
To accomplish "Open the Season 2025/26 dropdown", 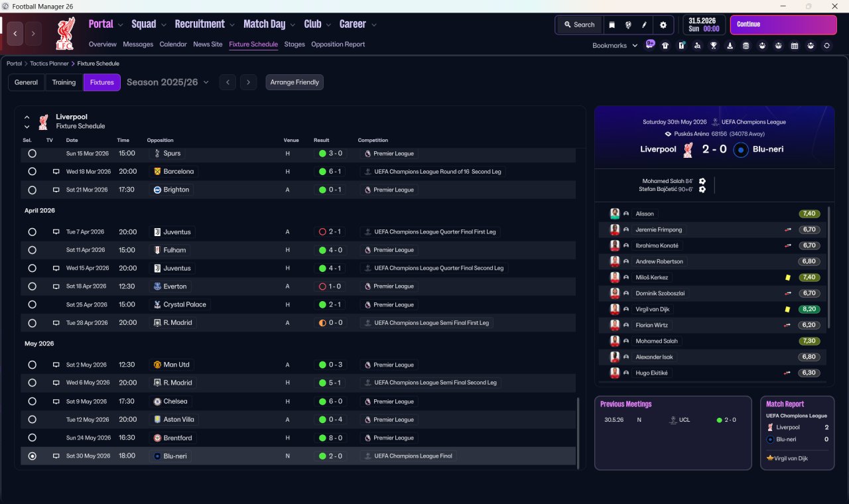I will [x=167, y=82].
